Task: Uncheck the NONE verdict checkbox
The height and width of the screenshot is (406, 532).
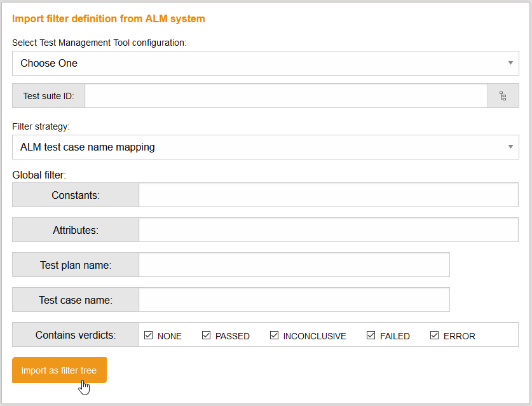Action: pyautogui.click(x=149, y=335)
